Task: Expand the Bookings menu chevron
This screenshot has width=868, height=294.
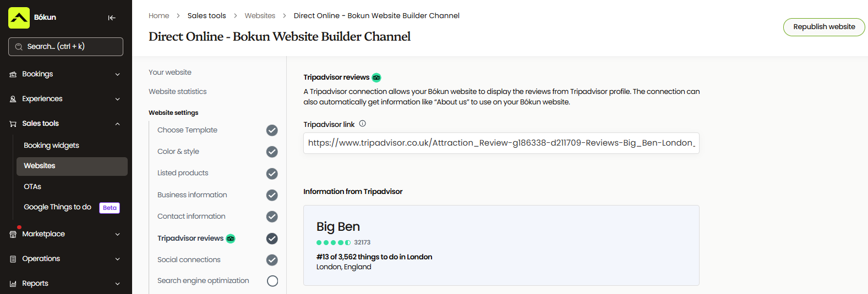Action: (117, 74)
